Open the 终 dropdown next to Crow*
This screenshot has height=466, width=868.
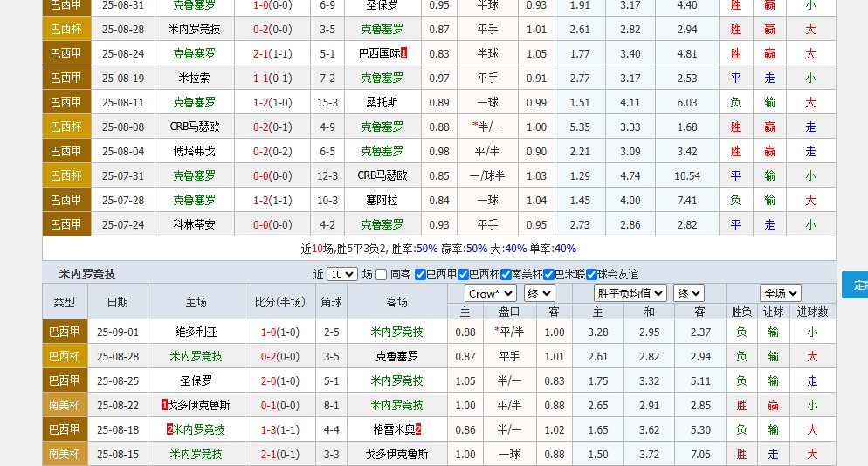[x=539, y=293]
